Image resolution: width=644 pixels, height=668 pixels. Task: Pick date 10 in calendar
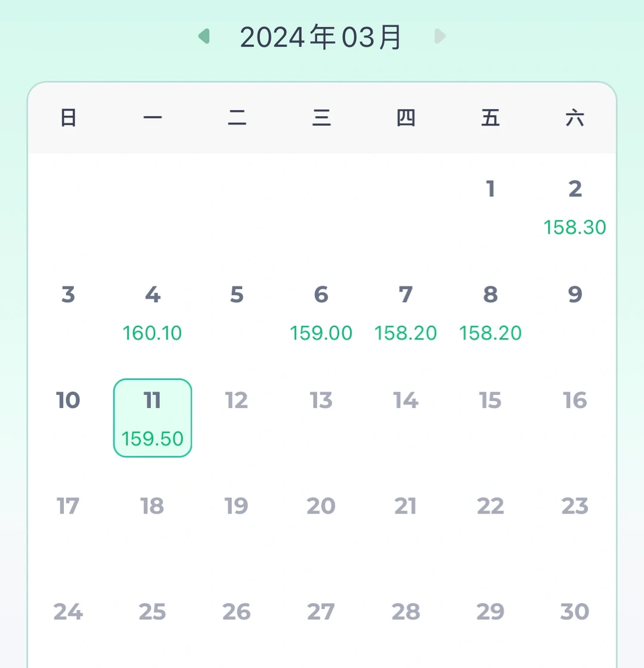pyautogui.click(x=68, y=400)
